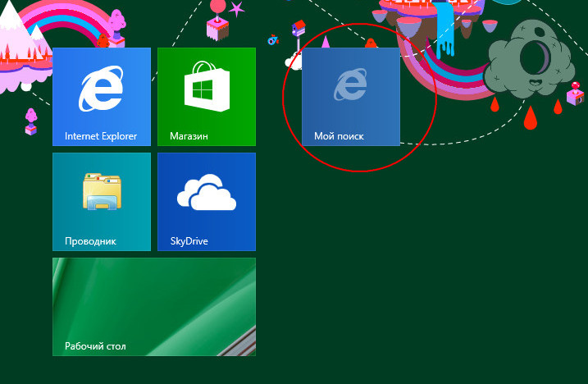Open the Мой поиск pinned tile
This screenshot has height=384, width=588.
coord(351,97)
